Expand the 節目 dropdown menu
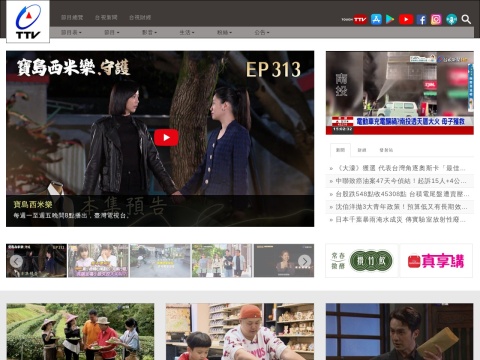 [111, 32]
